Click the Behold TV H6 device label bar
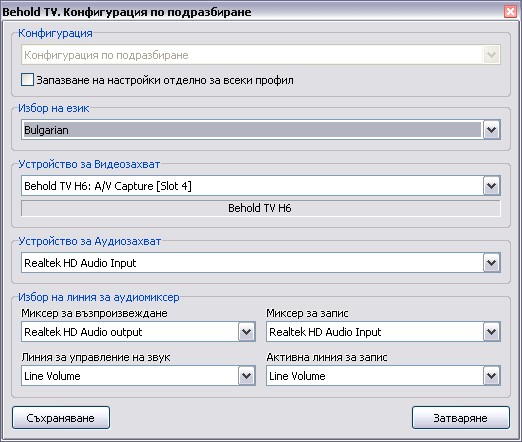The width and height of the screenshot is (522, 442). coord(261,208)
